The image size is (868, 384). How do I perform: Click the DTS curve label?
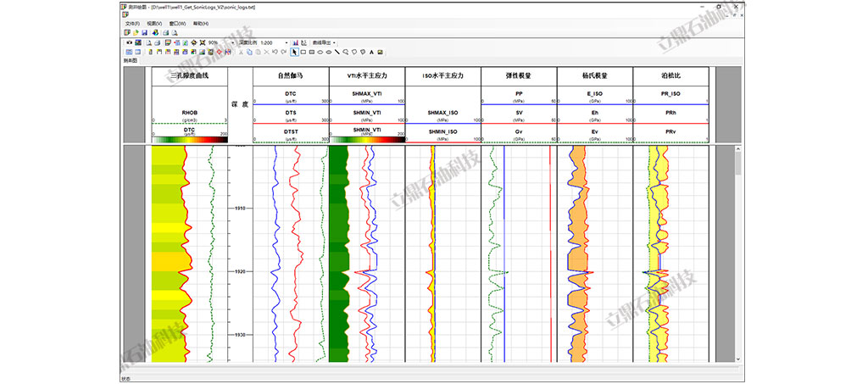(291, 113)
